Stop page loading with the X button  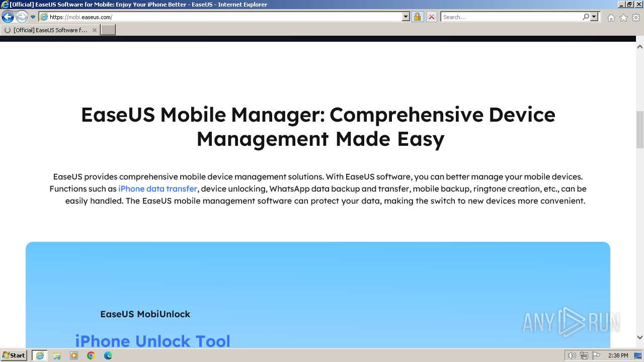(x=431, y=17)
